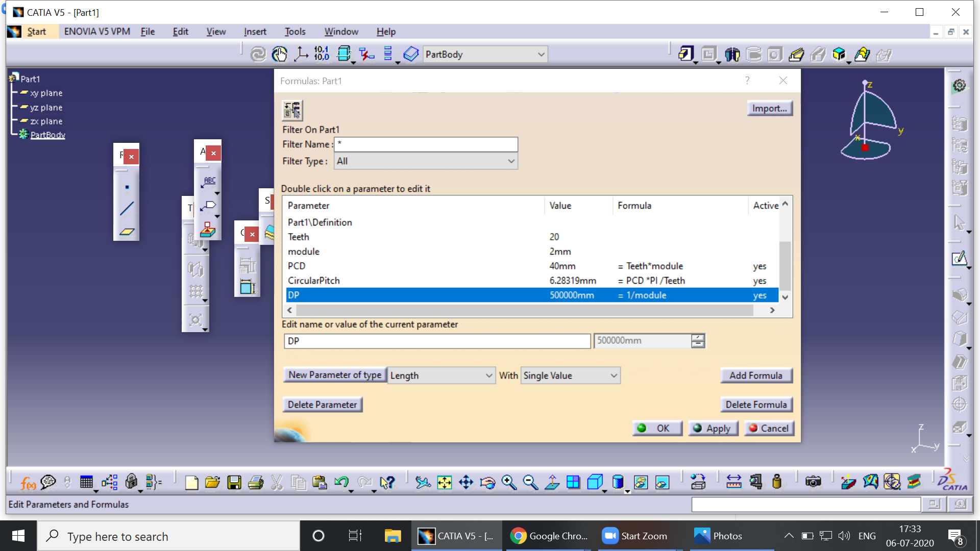980x551 pixels.
Task: Open the PartBody selector dropdown
Action: [485, 55]
